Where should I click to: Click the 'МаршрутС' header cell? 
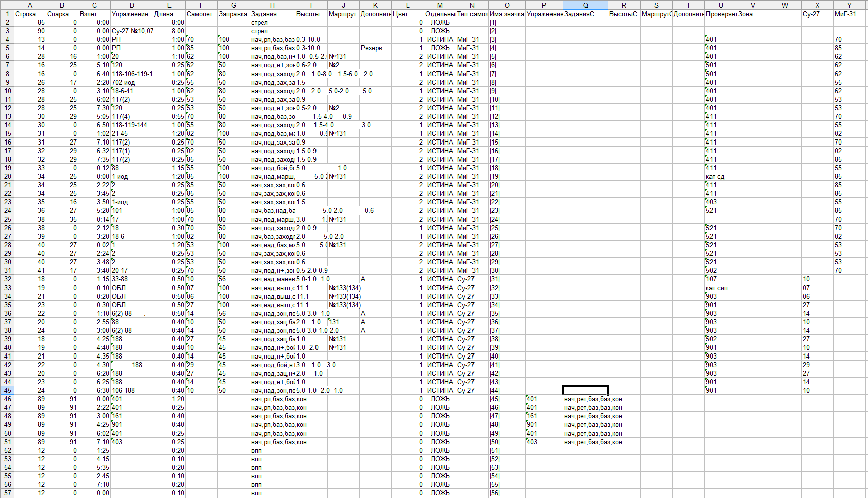pos(656,14)
